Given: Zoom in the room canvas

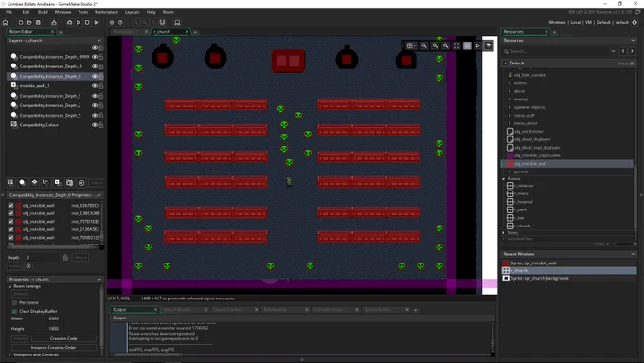Looking at the screenshot, I should coord(446,45).
